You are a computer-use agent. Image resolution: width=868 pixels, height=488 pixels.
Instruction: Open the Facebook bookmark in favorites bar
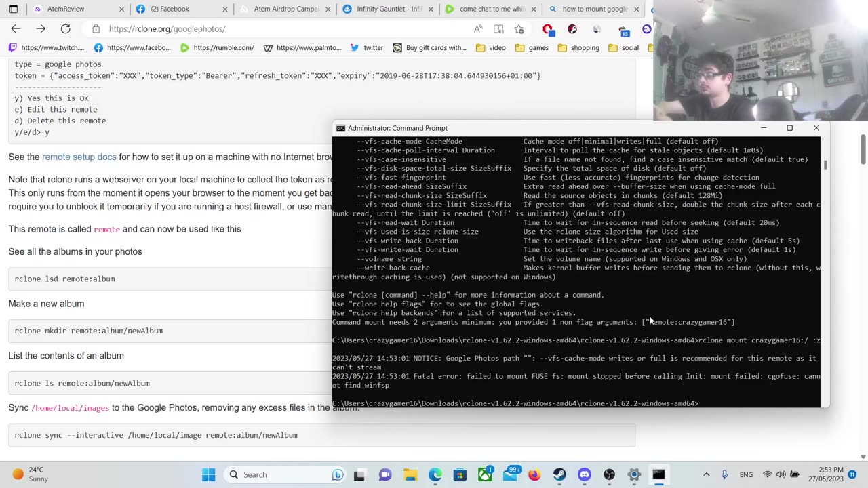(x=132, y=47)
